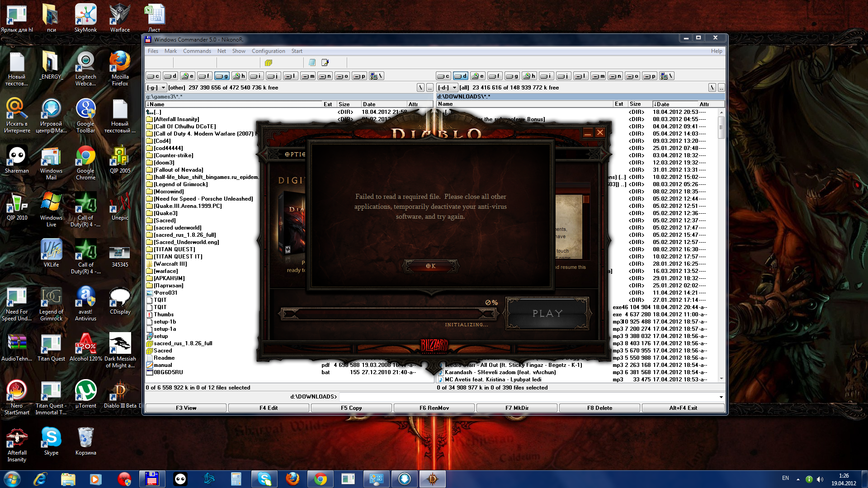Click the EN language indicator
The height and width of the screenshot is (488, 868).
[785, 478]
